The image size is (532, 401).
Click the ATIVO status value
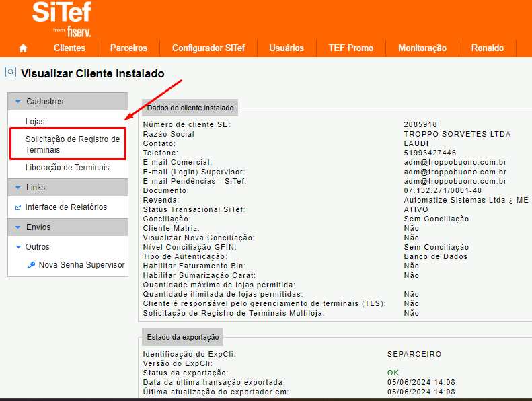click(x=416, y=209)
